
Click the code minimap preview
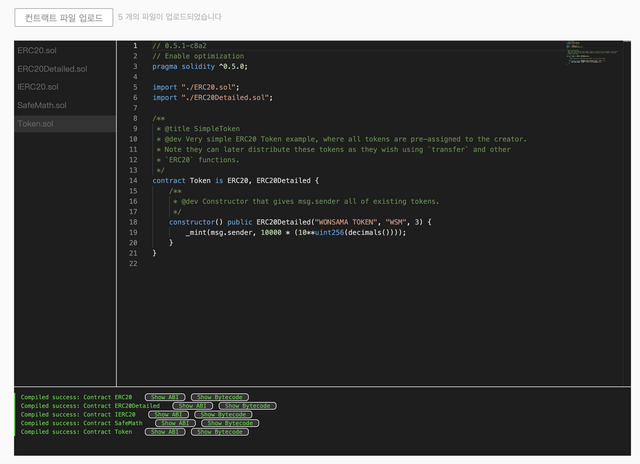point(592,53)
